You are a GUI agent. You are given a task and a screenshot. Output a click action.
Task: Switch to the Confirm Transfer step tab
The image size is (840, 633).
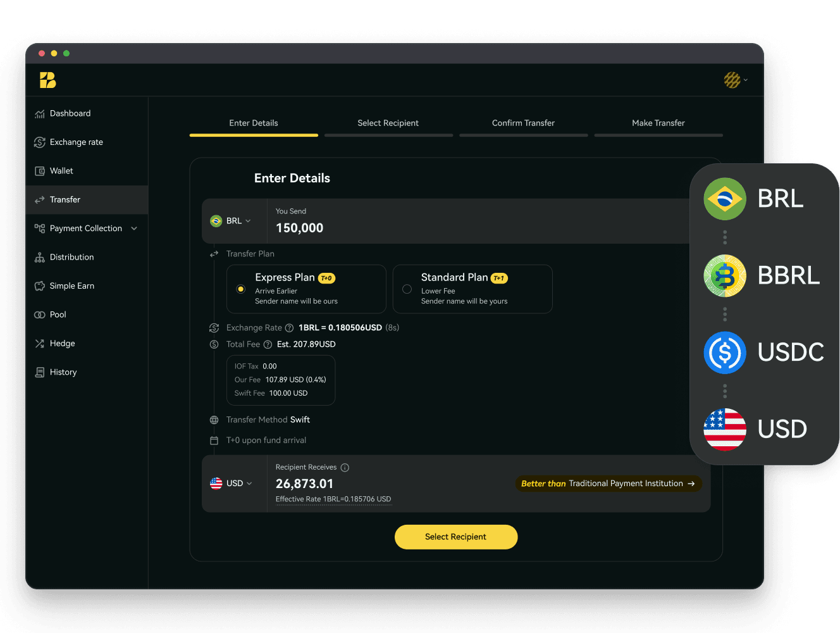[x=523, y=123]
